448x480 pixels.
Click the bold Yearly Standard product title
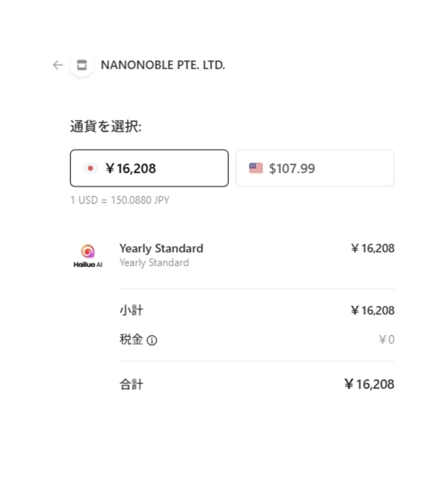coord(161,248)
